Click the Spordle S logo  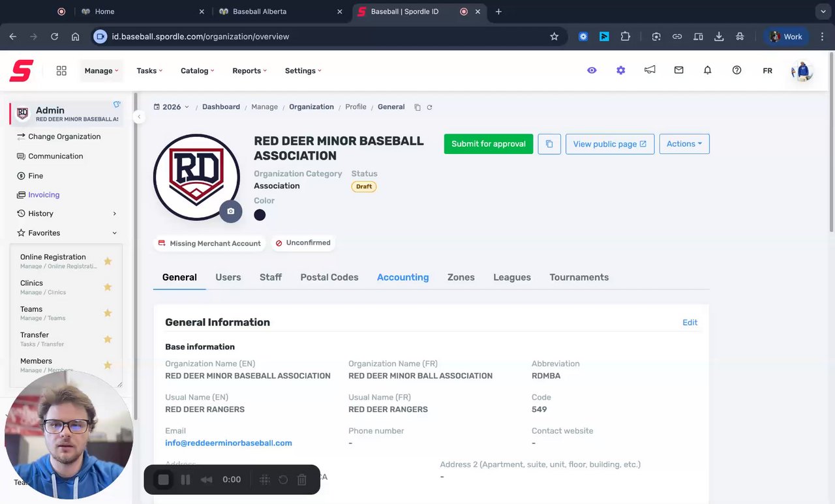(22, 70)
